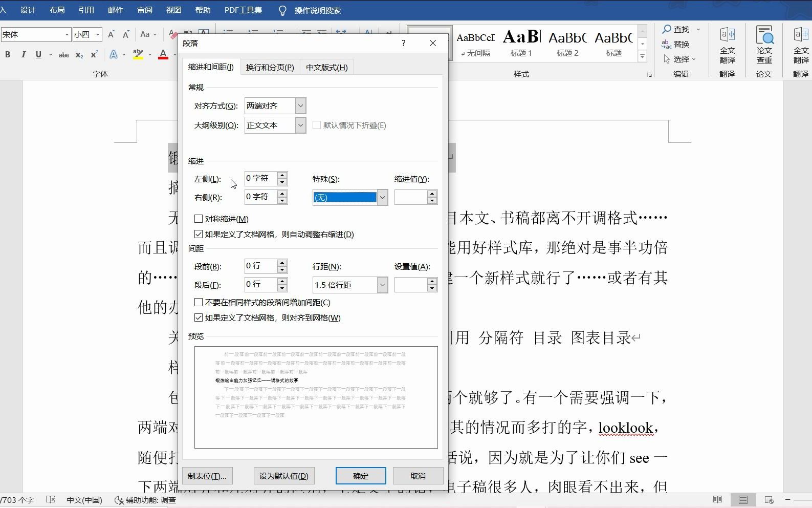Click the language indicator 中文(中国)
Image resolution: width=812 pixels, height=508 pixels.
point(84,500)
